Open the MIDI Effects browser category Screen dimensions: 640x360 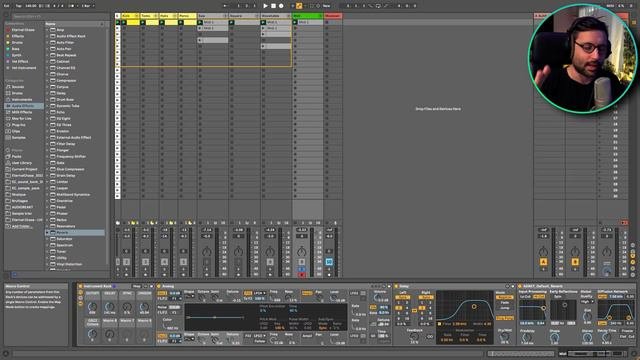22,112
